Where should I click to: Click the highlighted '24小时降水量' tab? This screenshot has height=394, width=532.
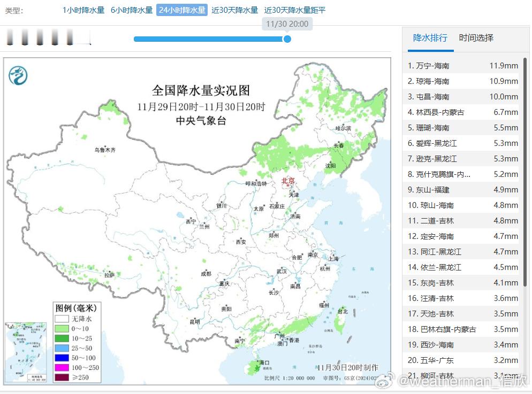tap(182, 9)
